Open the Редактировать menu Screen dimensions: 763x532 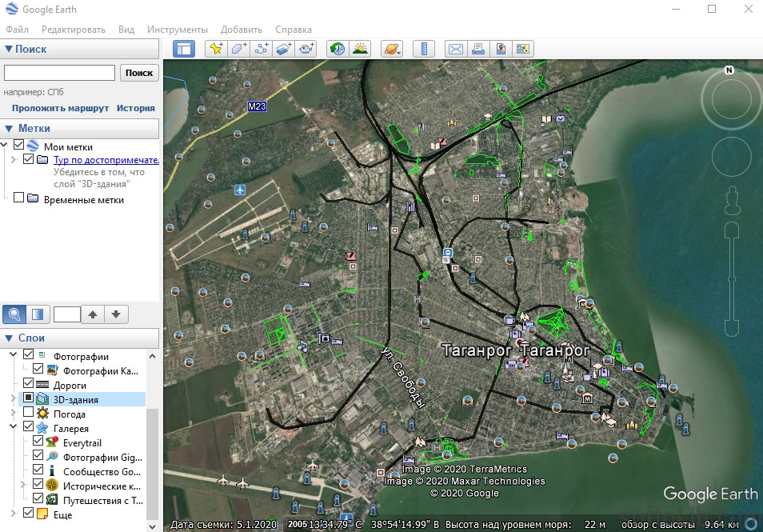point(74,30)
